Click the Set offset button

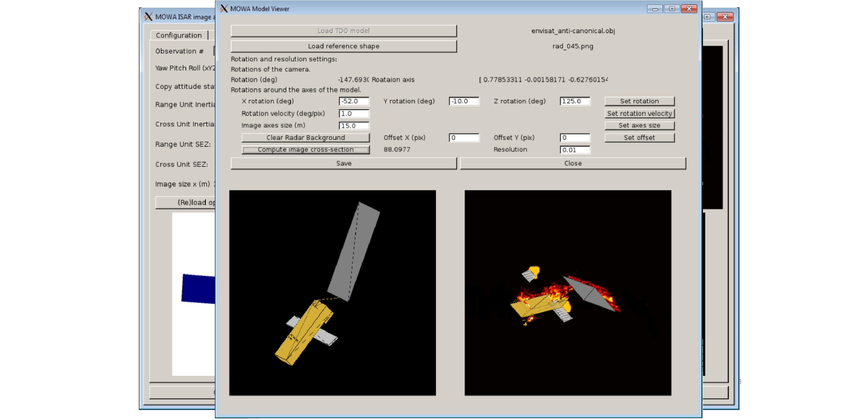tap(639, 138)
